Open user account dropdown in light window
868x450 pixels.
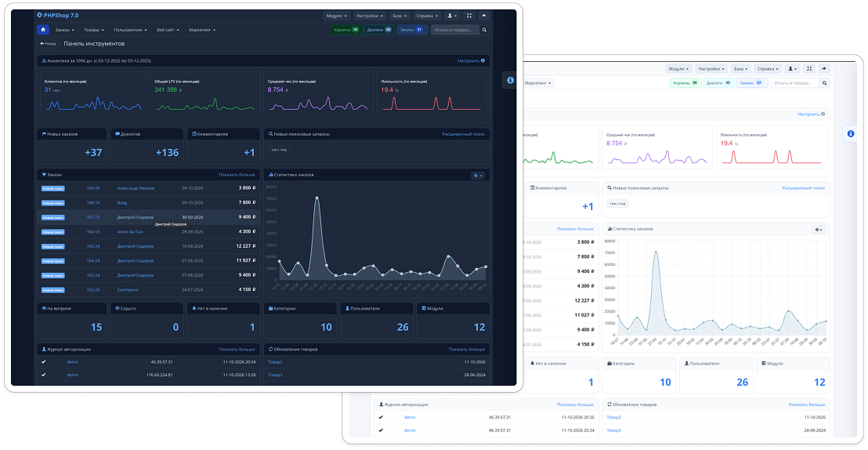pos(793,69)
